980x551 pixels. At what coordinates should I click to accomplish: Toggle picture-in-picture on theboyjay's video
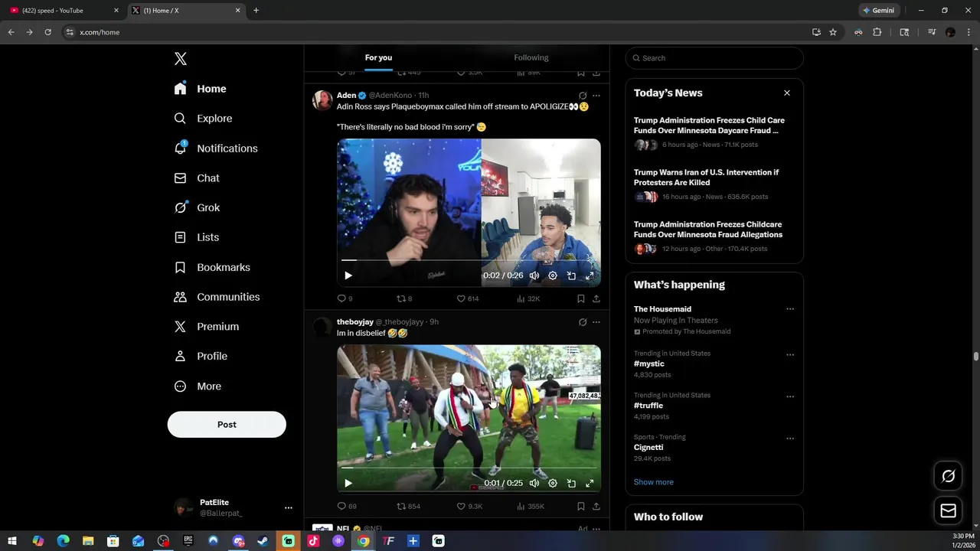(571, 483)
